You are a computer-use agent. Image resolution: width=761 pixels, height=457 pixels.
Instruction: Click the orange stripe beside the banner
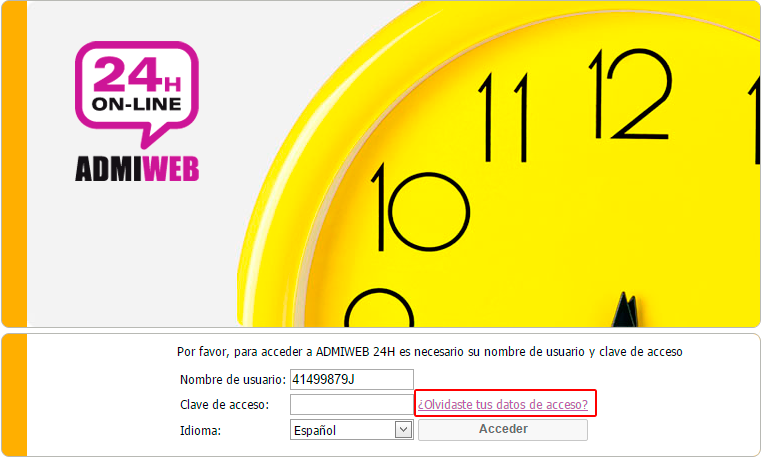coord(15,164)
